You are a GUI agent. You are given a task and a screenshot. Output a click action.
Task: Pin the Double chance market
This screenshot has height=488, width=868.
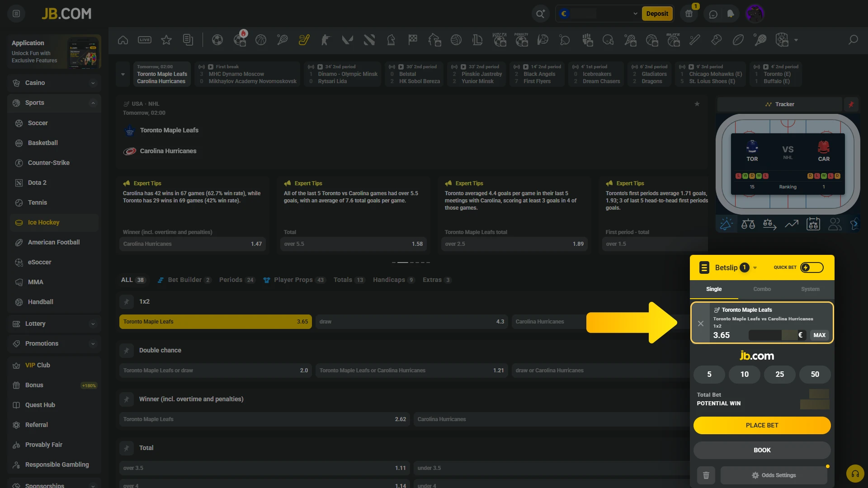click(x=127, y=350)
